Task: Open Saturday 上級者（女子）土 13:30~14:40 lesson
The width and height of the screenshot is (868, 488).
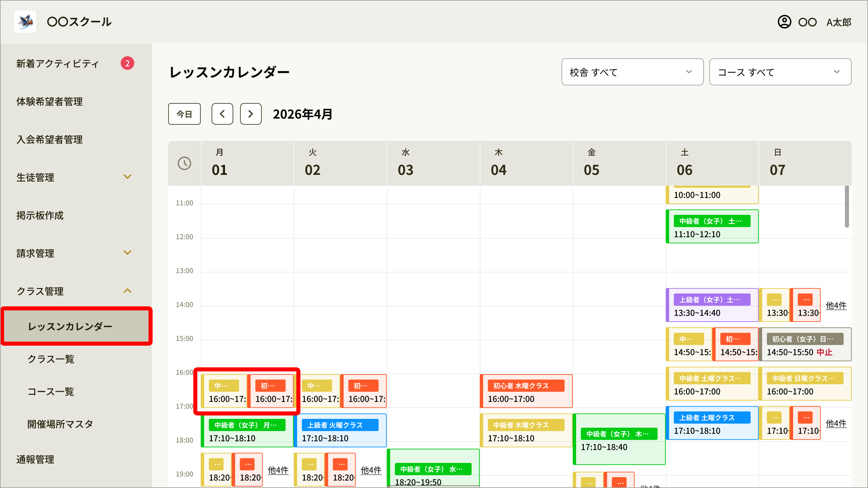Action: coord(712,305)
